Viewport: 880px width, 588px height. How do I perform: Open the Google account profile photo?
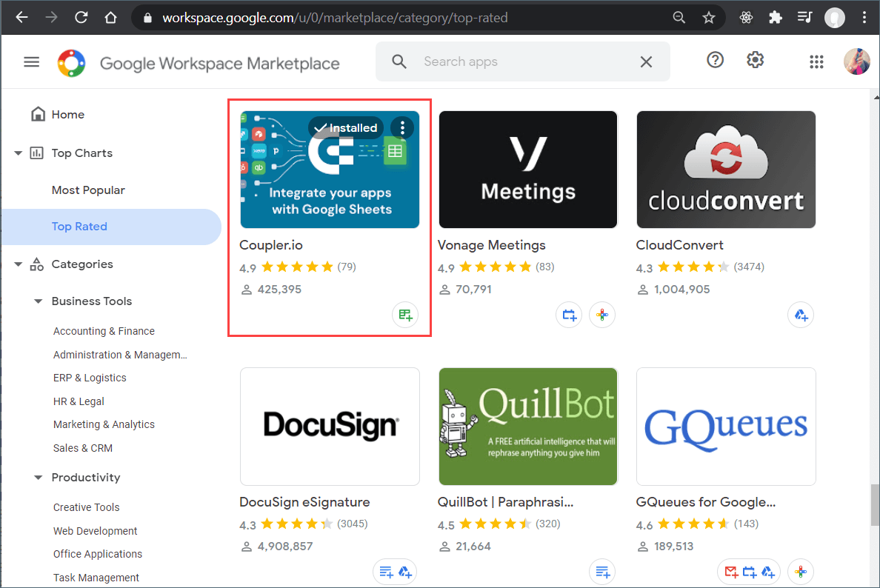point(857,61)
